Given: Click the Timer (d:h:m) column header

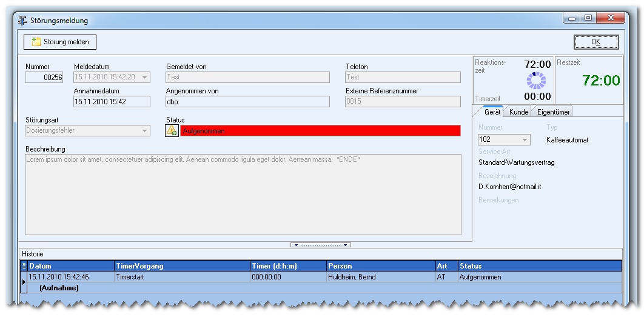Looking at the screenshot, I should 288,266.
